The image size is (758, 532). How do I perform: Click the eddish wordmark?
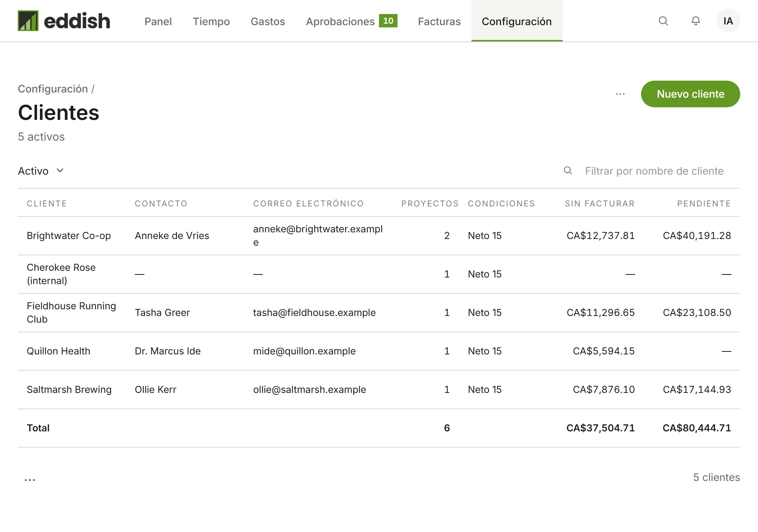pos(77,21)
